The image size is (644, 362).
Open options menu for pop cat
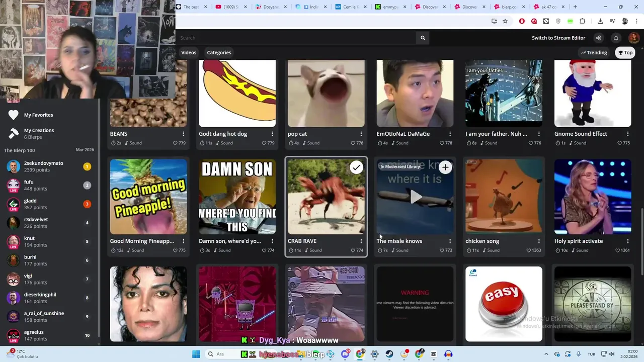(361, 134)
